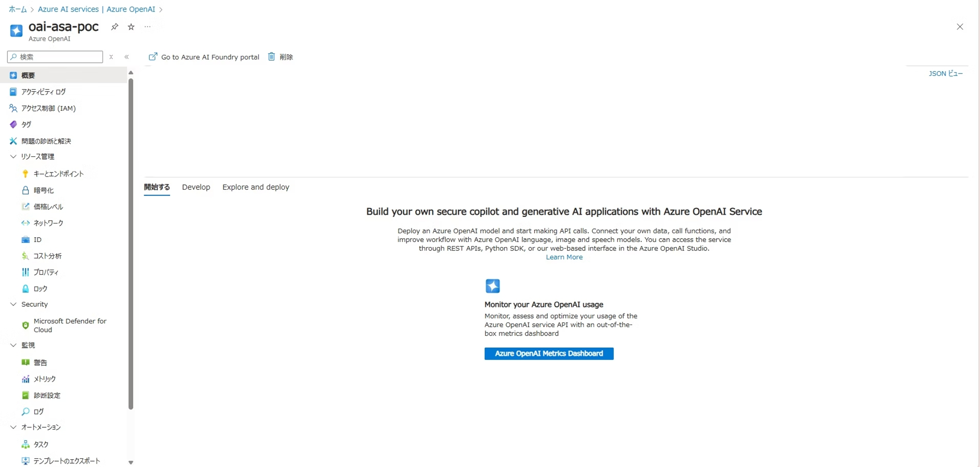Click the コスト分析 dollar icon

tap(25, 256)
